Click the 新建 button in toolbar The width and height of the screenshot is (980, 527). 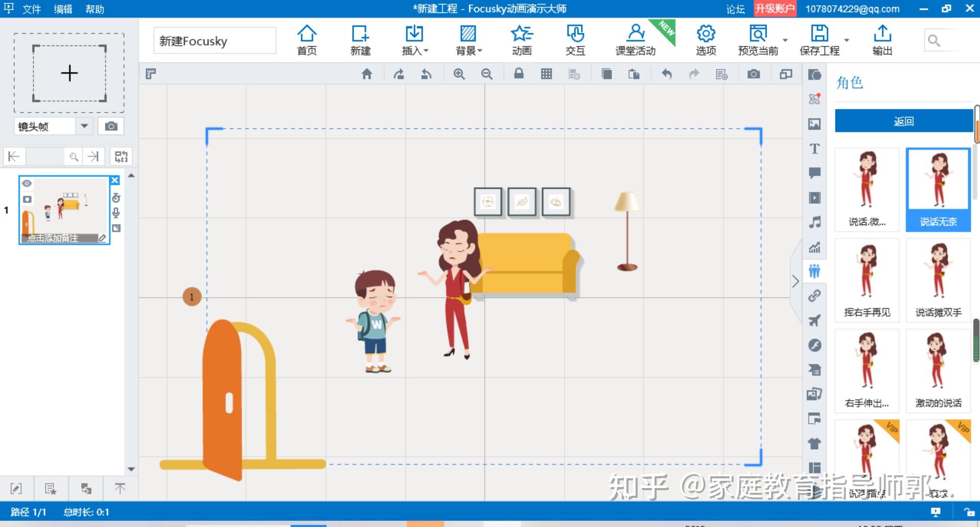coord(360,40)
